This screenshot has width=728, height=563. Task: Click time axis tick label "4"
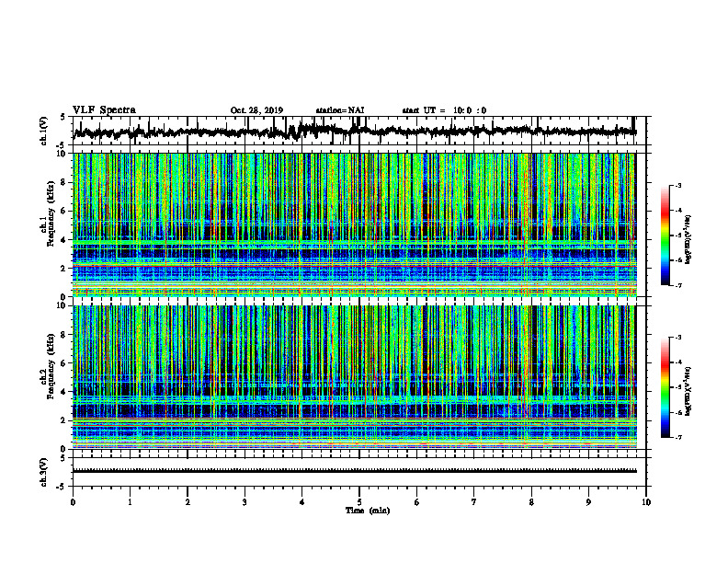(302, 502)
